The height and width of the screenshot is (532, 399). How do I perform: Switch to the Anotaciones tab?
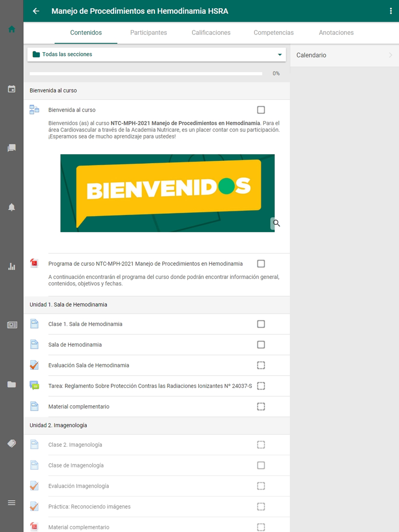coord(336,33)
